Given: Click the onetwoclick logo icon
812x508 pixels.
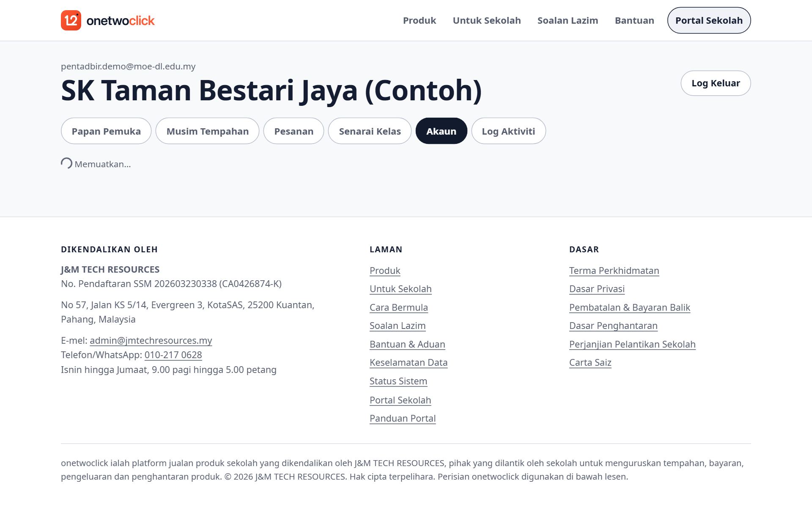Looking at the screenshot, I should coord(71,20).
